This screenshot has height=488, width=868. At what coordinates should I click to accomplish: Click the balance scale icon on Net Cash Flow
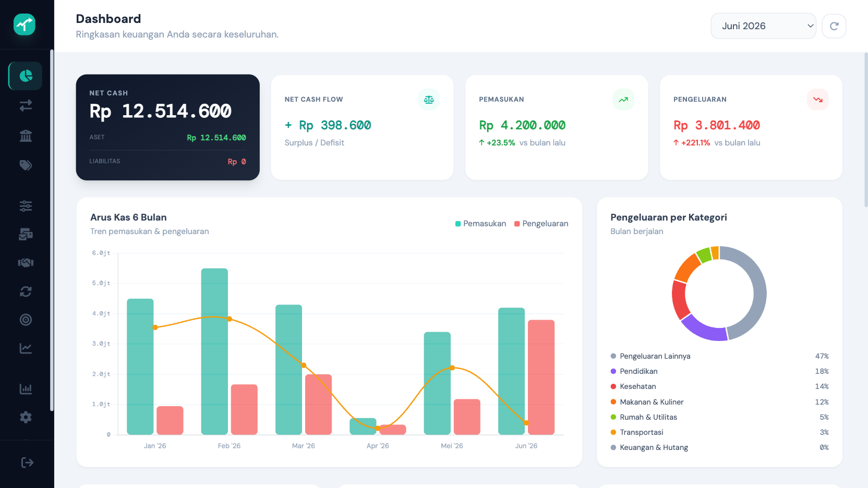(x=429, y=100)
